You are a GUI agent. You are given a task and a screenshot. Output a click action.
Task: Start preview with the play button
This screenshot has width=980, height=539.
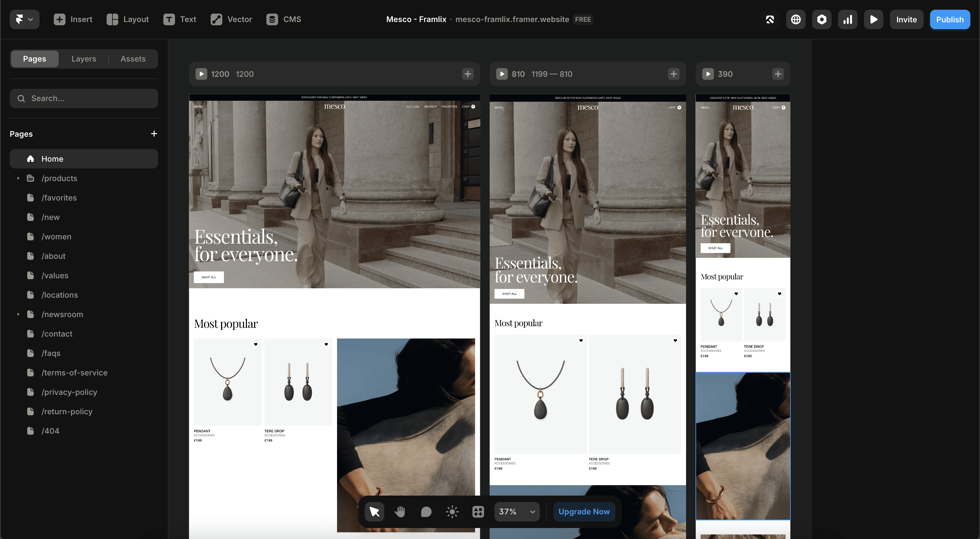coord(873,19)
